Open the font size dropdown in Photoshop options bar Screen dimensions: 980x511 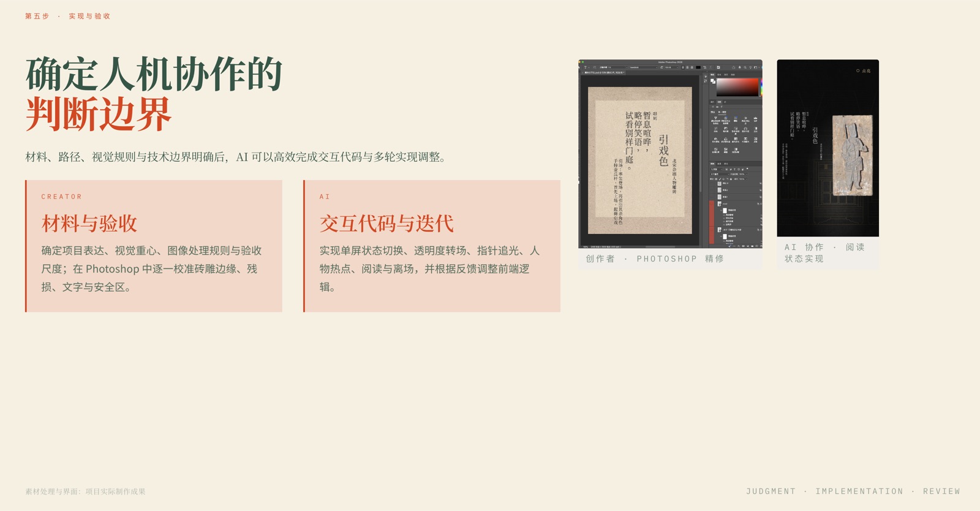[x=671, y=67]
